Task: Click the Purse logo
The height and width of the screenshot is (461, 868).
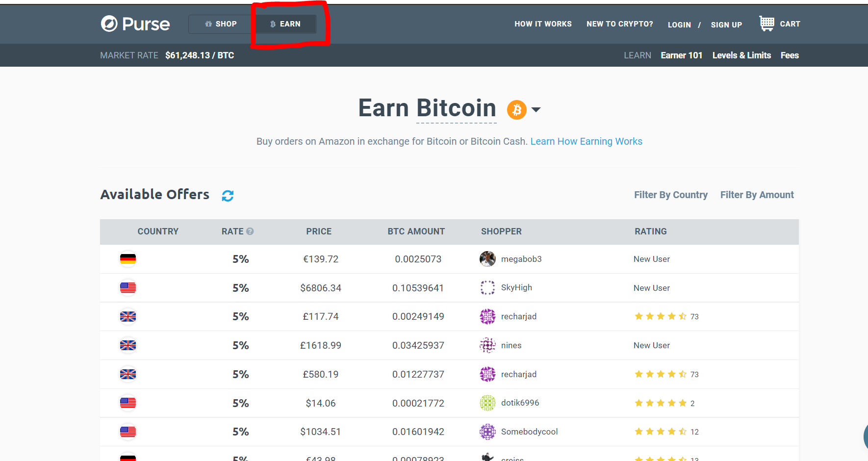Action: coord(135,24)
